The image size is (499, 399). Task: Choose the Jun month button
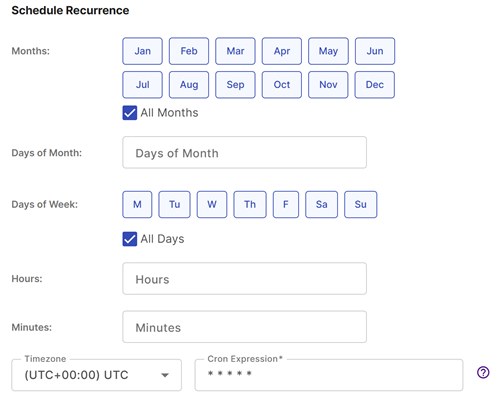point(375,51)
